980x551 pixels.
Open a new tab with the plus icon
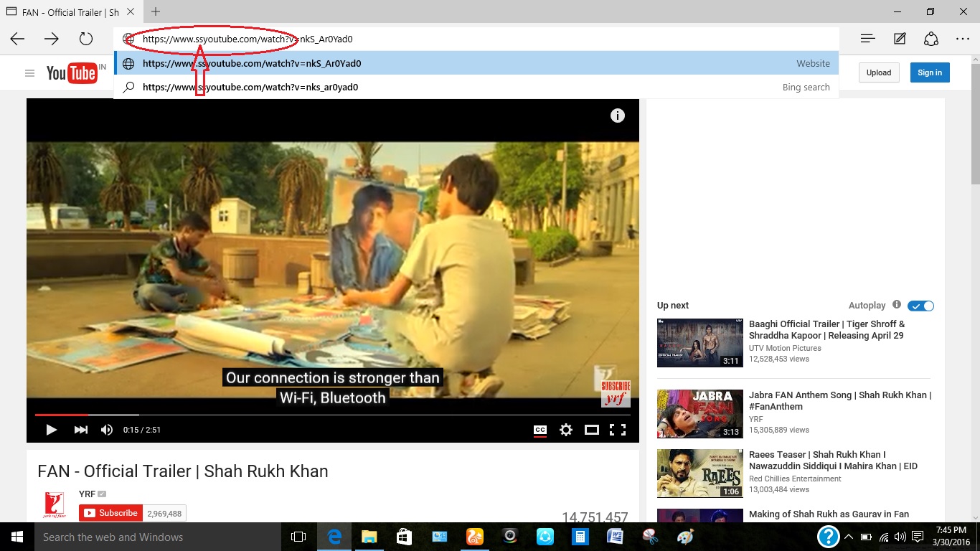click(156, 11)
